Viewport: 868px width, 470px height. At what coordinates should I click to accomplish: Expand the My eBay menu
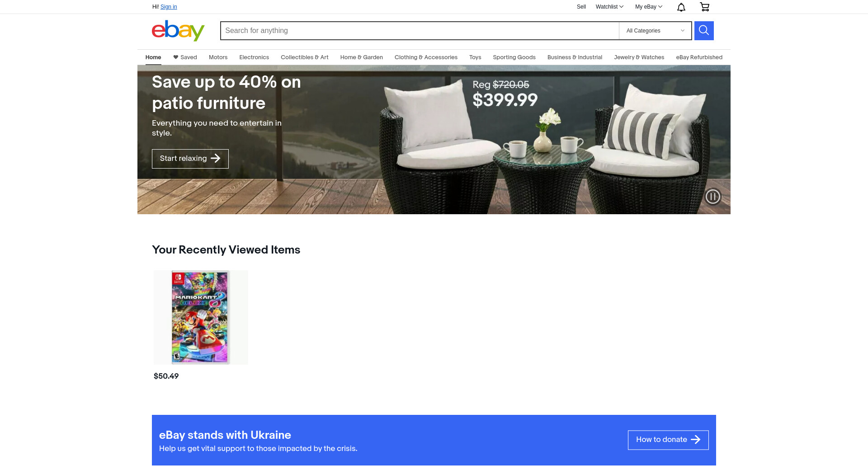(x=649, y=7)
